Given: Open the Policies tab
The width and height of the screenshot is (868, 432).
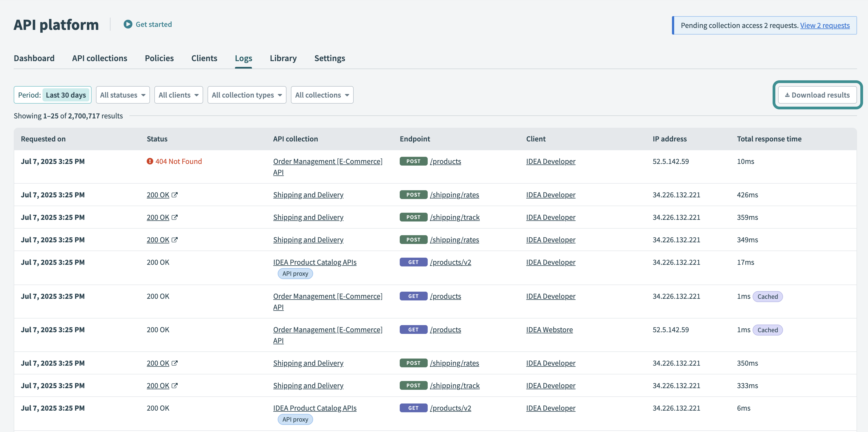Looking at the screenshot, I should click(159, 58).
